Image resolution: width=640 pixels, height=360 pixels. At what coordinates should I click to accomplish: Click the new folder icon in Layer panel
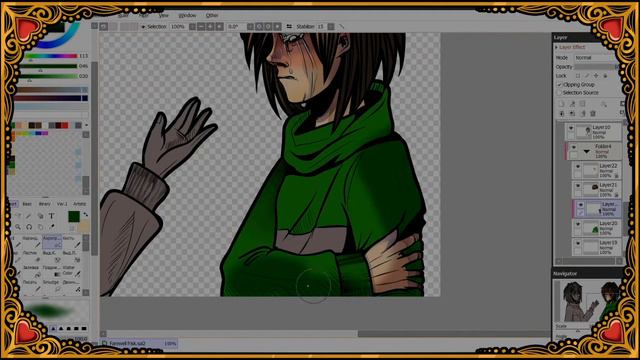[x=582, y=104]
